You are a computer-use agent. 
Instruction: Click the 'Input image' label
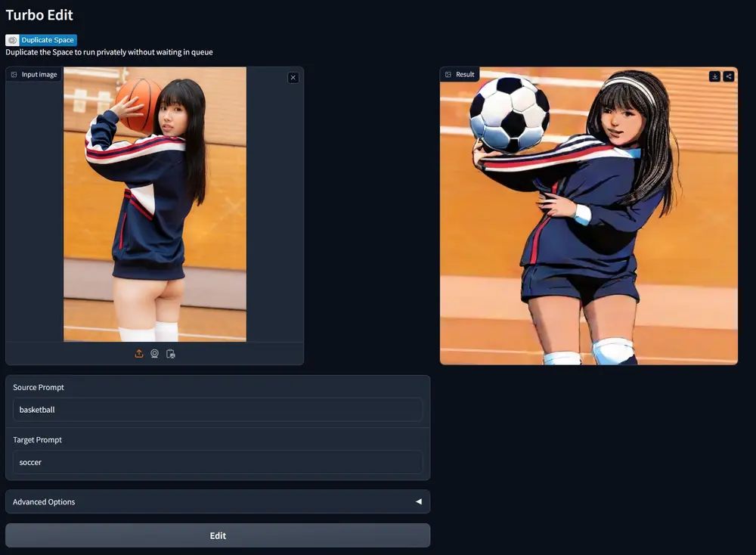point(34,74)
